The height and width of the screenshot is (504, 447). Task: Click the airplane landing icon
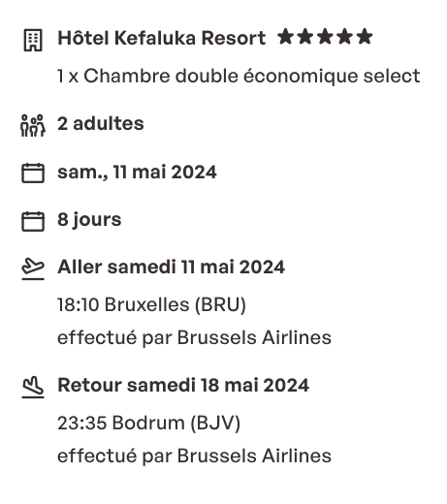point(33,387)
